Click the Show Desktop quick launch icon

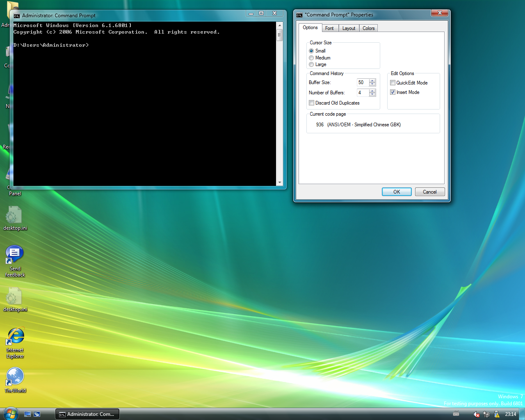point(27,414)
